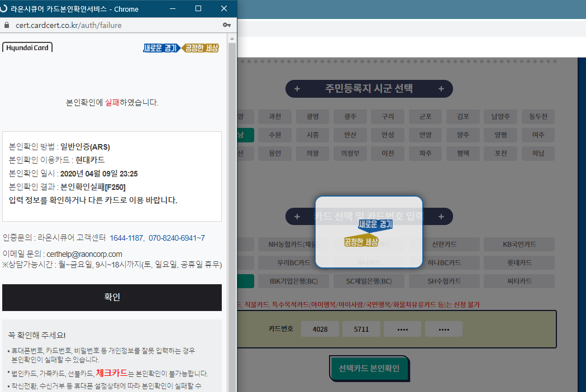The image size is (586, 392).
Task: Select 이천 city button
Action: (x=388, y=154)
